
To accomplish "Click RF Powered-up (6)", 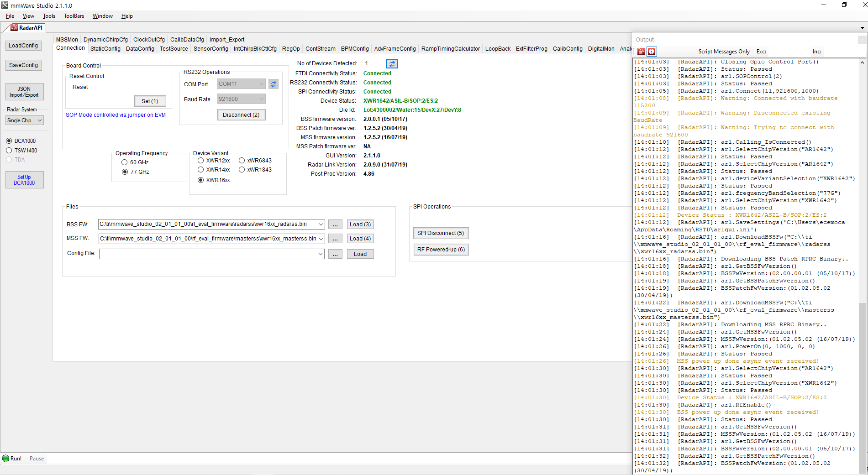I will pyautogui.click(x=441, y=250).
